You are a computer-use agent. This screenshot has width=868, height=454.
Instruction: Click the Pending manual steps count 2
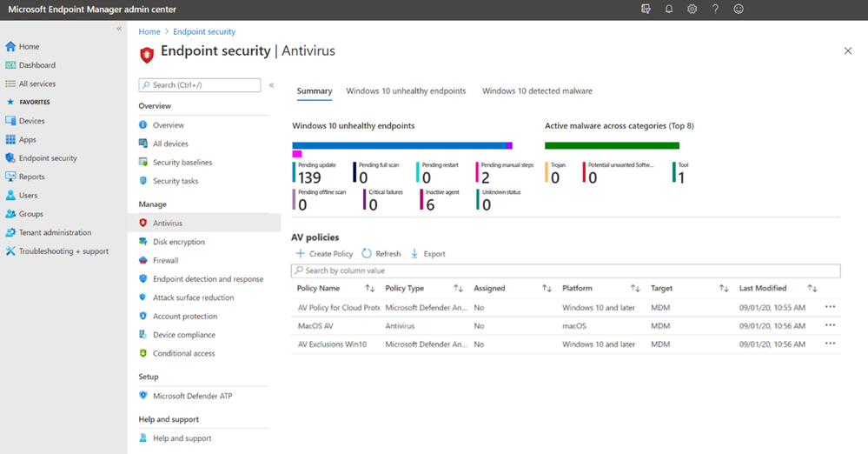coord(486,177)
